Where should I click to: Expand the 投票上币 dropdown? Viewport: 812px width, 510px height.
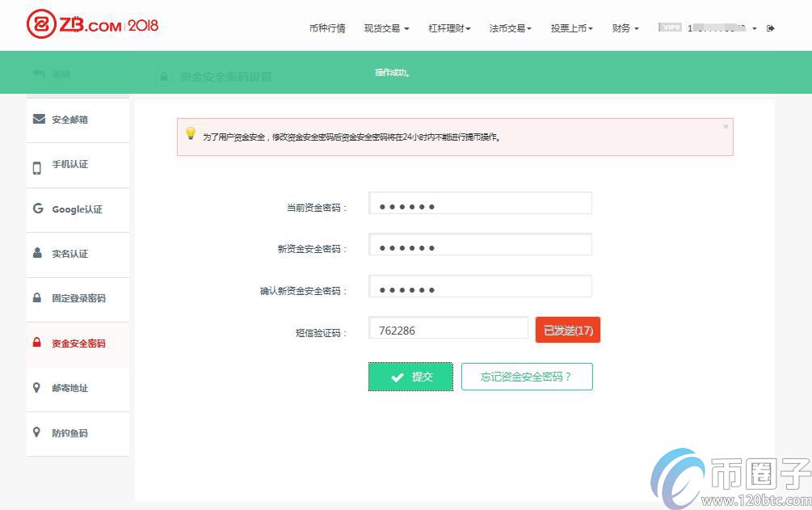(x=572, y=28)
